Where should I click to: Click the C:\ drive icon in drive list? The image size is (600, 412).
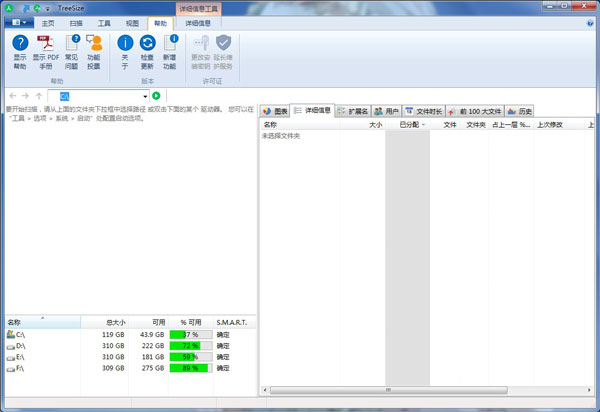[11, 334]
